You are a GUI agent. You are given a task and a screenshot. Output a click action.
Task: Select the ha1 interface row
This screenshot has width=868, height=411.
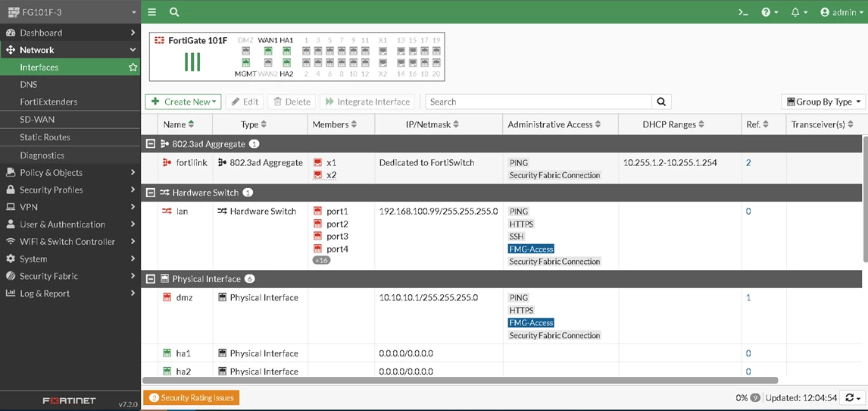502,353
